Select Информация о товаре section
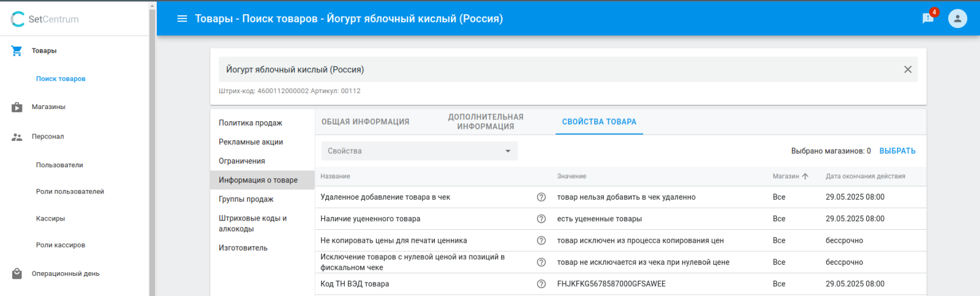This screenshot has height=296, width=980. coord(262,180)
